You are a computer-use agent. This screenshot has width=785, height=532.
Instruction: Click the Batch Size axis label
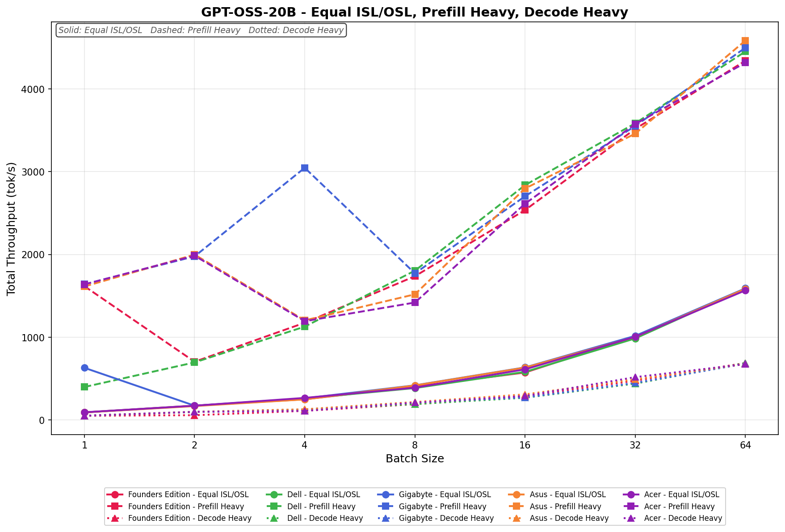point(414,459)
